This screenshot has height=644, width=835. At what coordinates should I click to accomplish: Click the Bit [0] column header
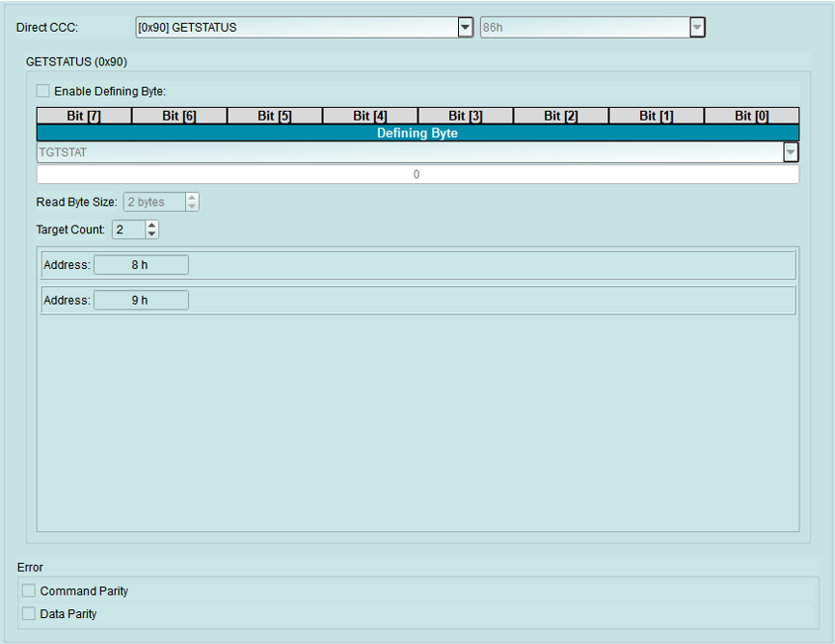pyautogui.click(x=751, y=116)
